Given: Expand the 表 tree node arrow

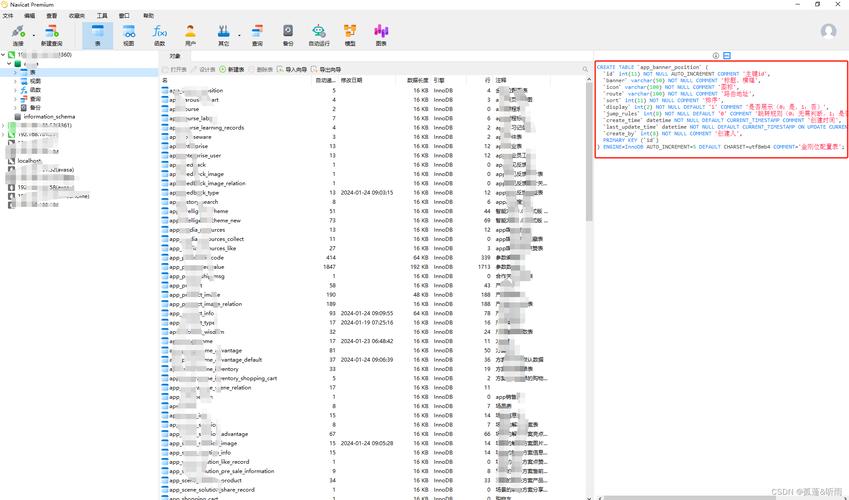Looking at the screenshot, I should tap(15, 72).
